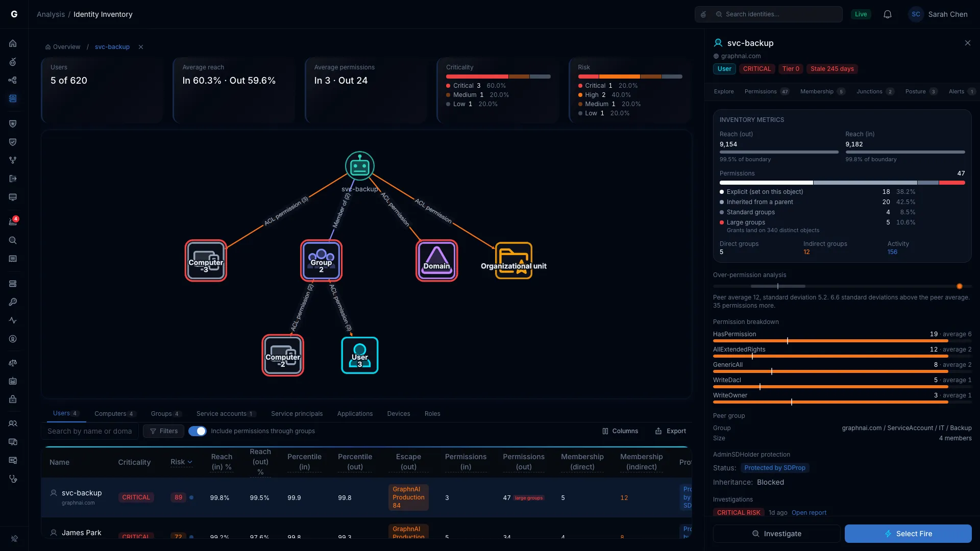Click the Investigate button
The image size is (980, 551).
coord(776,534)
